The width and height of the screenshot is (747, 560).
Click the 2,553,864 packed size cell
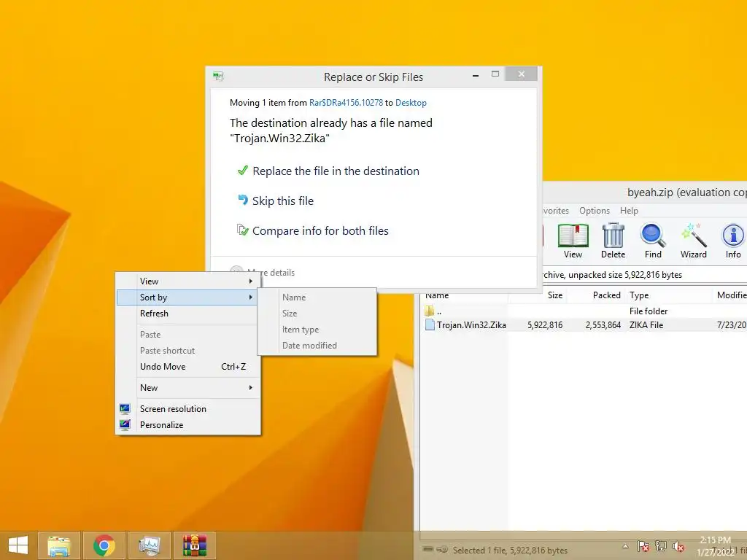pos(603,324)
